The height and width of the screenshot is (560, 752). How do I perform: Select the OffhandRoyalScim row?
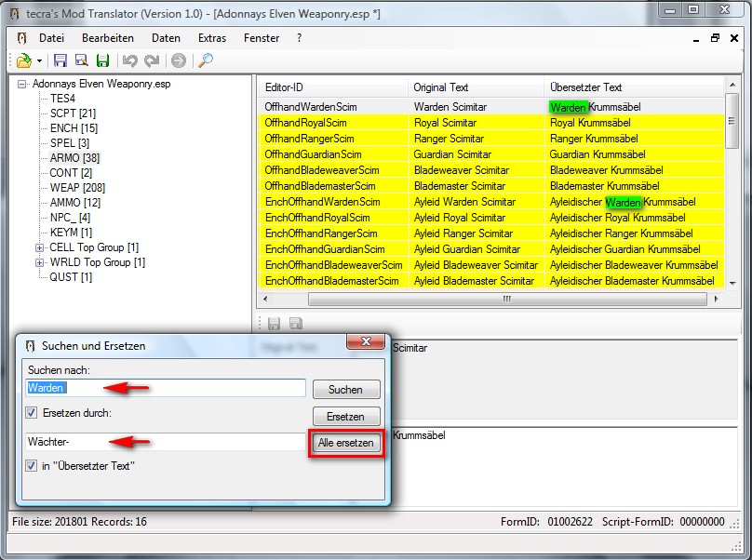(x=491, y=122)
